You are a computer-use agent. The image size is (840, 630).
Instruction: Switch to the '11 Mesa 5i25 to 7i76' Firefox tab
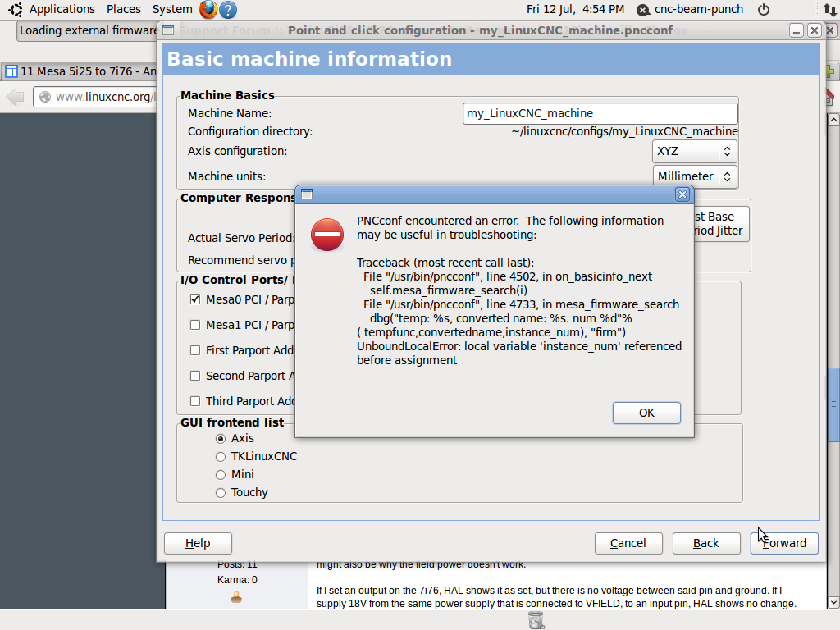tap(80, 71)
